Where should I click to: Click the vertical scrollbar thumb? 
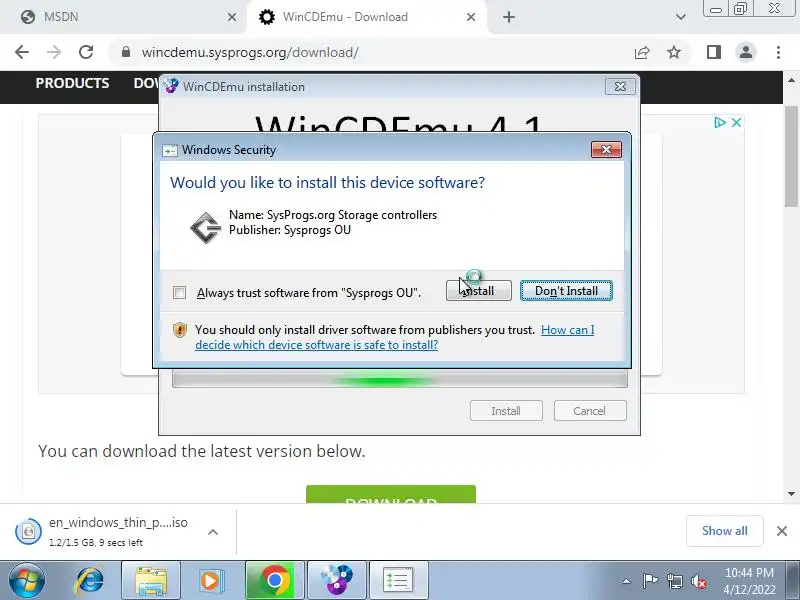pyautogui.click(x=791, y=156)
